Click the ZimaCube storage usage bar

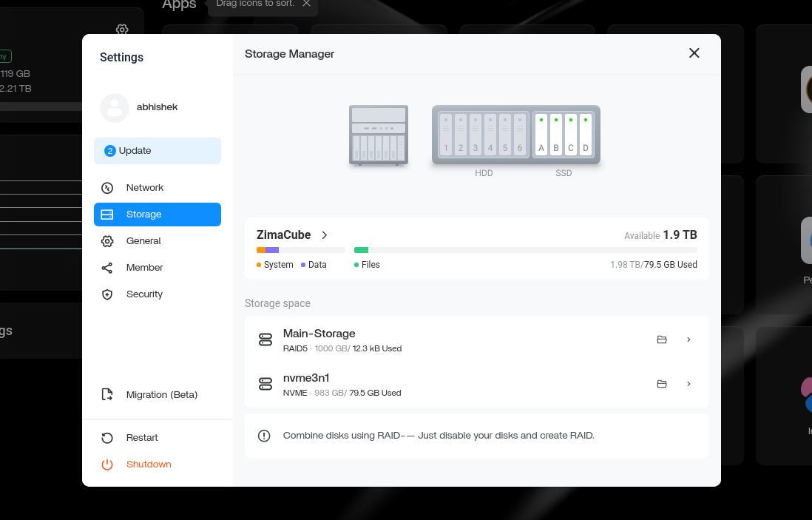point(477,249)
